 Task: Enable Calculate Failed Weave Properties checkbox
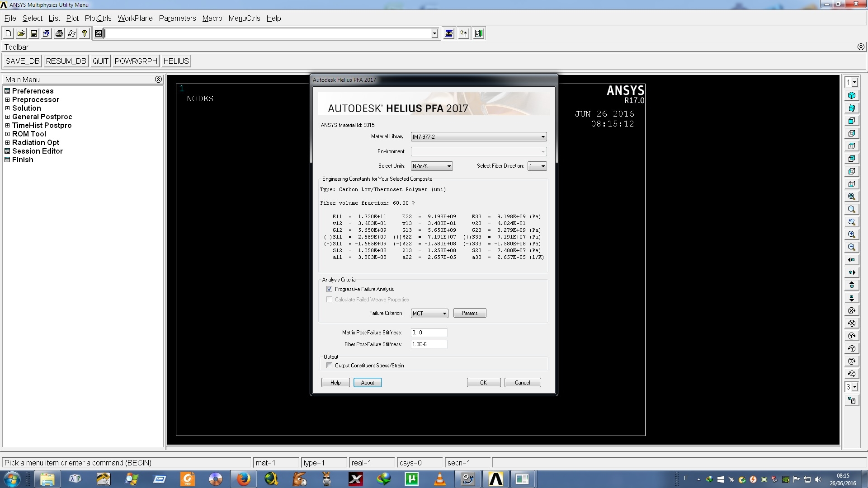coord(330,299)
